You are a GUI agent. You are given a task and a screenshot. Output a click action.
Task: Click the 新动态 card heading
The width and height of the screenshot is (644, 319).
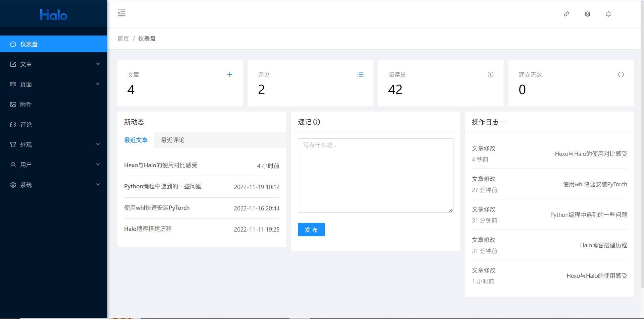(x=134, y=122)
